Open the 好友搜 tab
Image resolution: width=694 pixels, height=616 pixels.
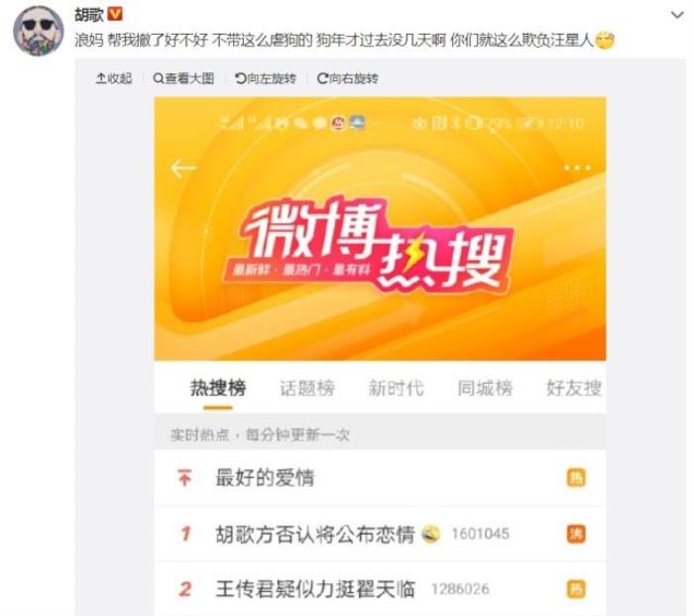[574, 389]
